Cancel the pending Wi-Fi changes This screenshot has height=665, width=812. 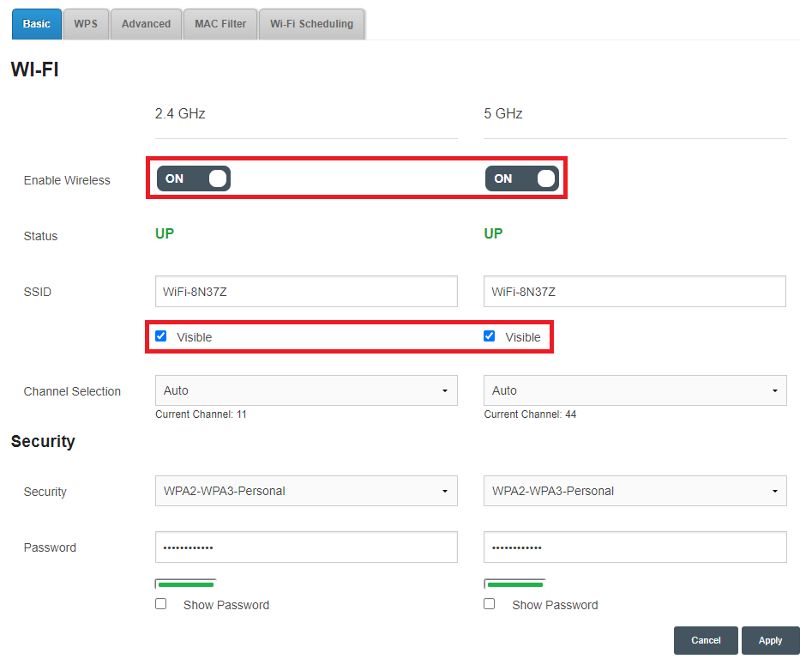(705, 640)
